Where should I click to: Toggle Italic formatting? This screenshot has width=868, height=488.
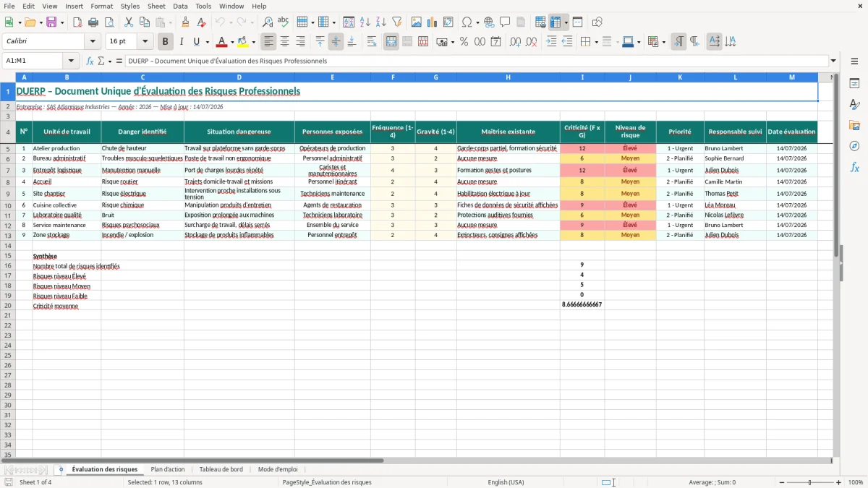coord(182,42)
